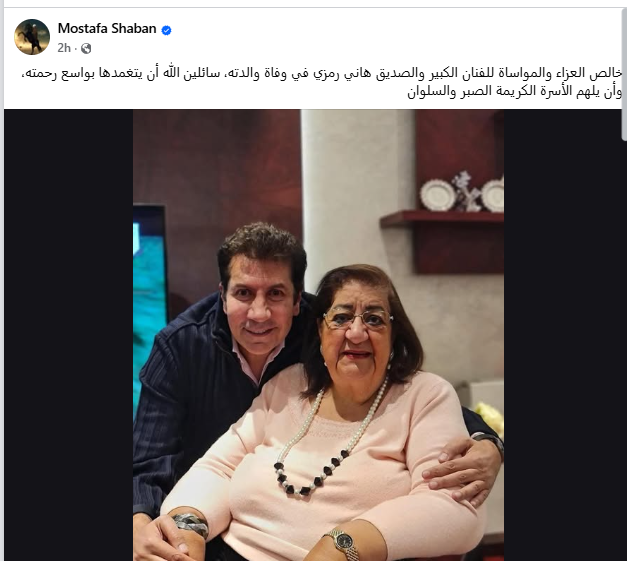627x561 pixels.
Task: Open the posted photo of man and woman
Action: [x=318, y=335]
